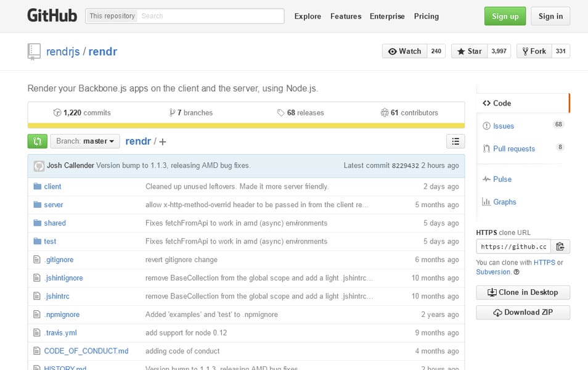
Task: Star the rendr repository
Action: 469,51
